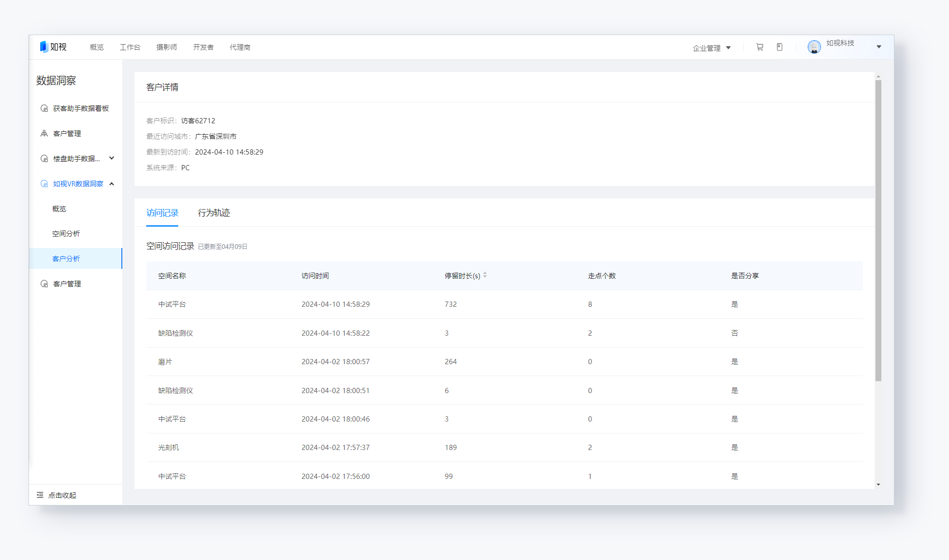This screenshot has height=560, width=949.
Task: Open the 代理商 navigation item
Action: pyautogui.click(x=240, y=47)
